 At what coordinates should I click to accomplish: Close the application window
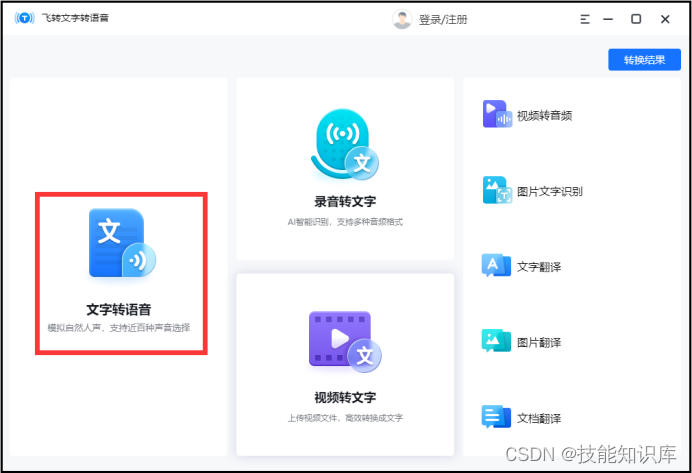[x=665, y=19]
